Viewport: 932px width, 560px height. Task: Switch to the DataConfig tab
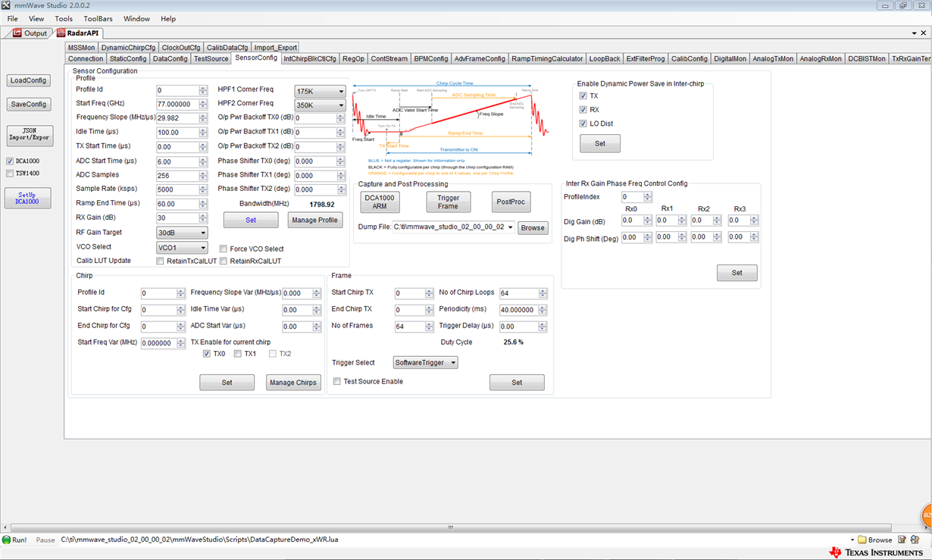[x=170, y=58]
